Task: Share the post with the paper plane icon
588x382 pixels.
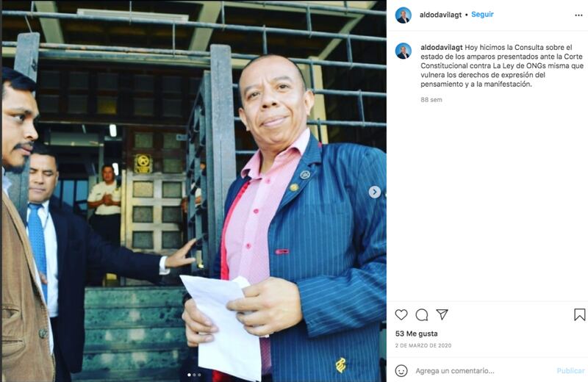Action: pyautogui.click(x=442, y=314)
